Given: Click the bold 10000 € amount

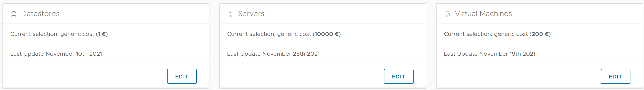Looking at the screenshot, I should tap(327, 34).
